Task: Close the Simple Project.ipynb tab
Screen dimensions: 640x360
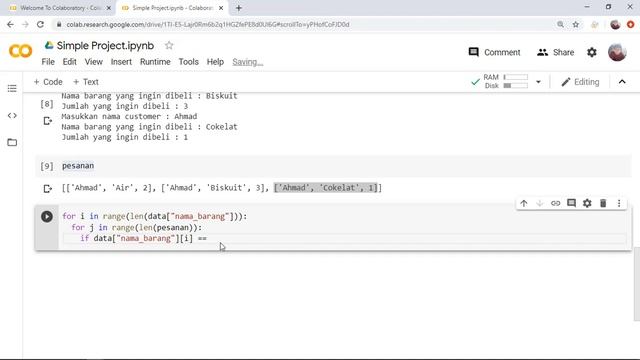Action: pyautogui.click(x=221, y=8)
